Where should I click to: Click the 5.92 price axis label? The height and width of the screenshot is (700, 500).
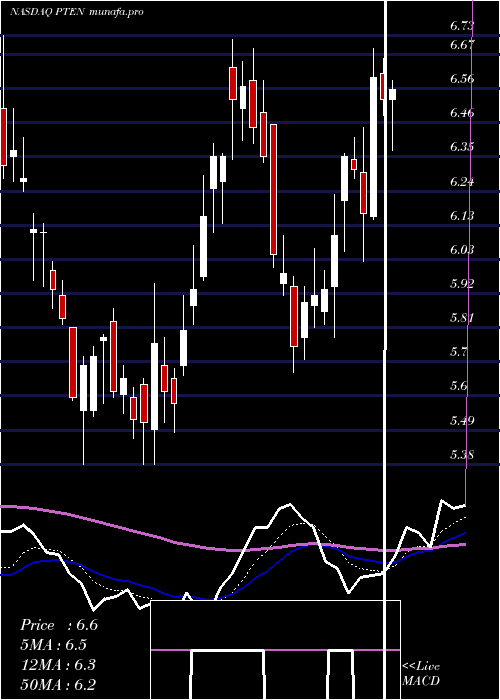click(462, 283)
